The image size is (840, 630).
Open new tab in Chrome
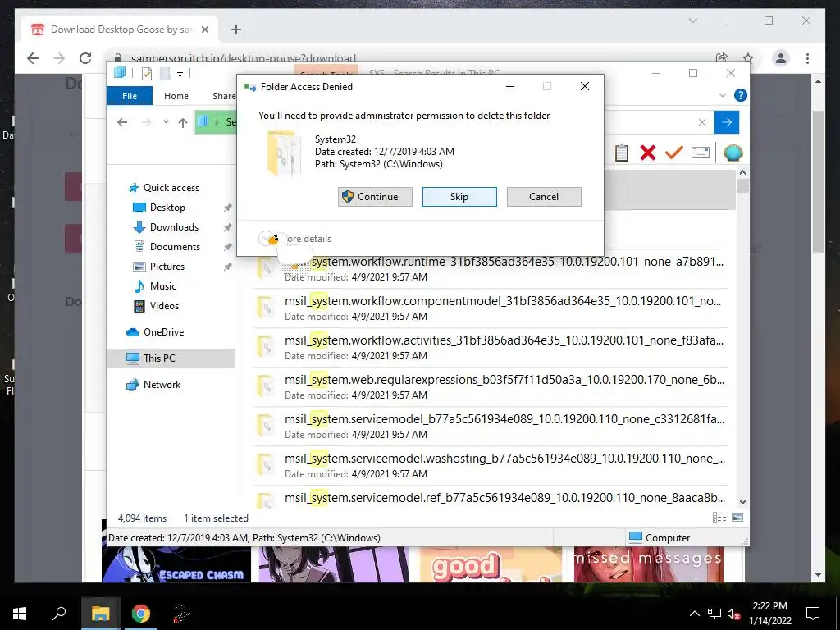235,30
